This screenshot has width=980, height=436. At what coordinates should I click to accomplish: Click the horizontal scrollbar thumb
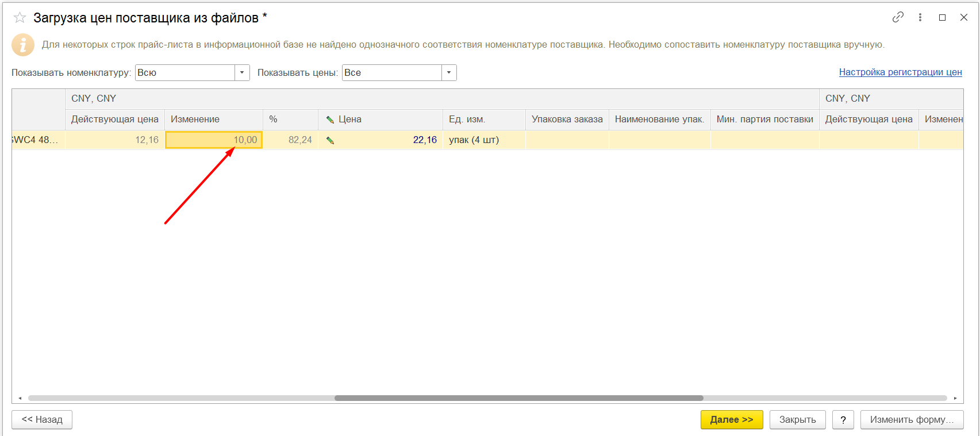click(518, 398)
